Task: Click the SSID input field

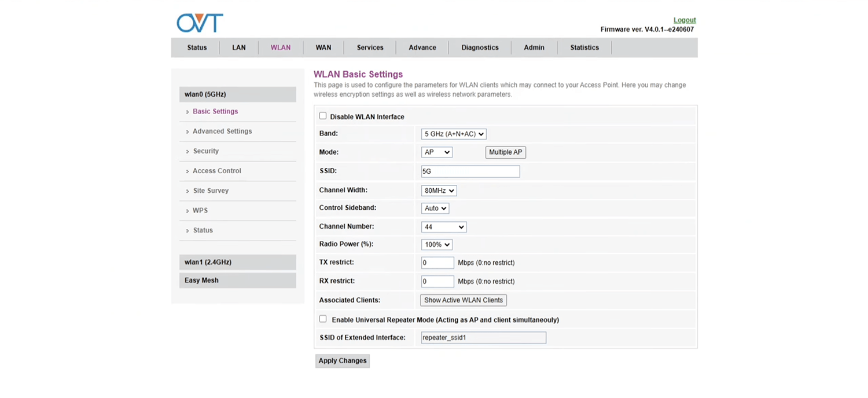Action: point(470,171)
